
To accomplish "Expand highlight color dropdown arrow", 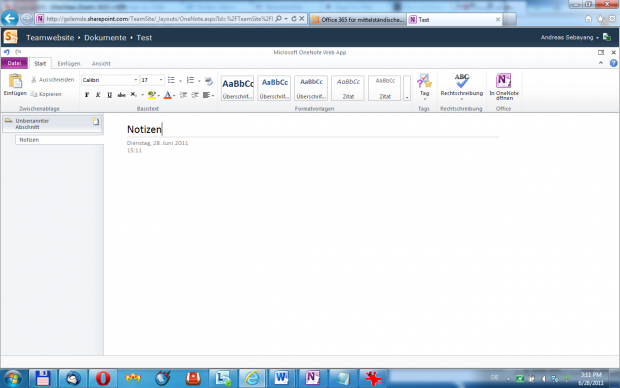I will click(159, 95).
